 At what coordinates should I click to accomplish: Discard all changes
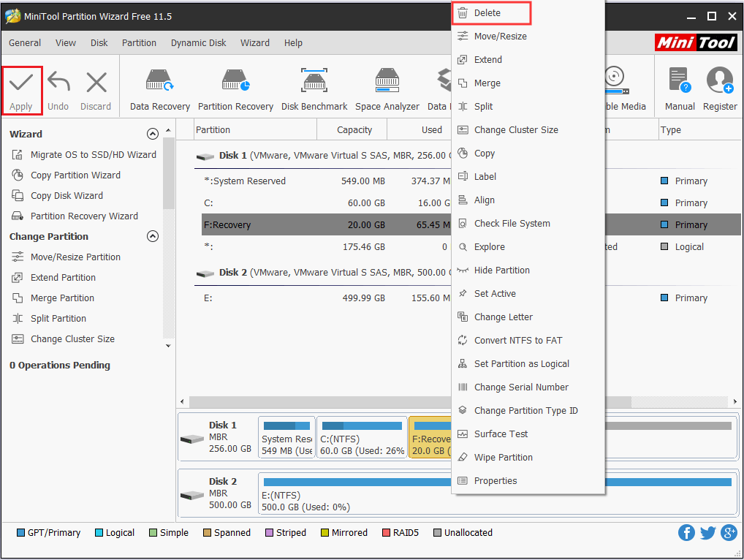95,89
